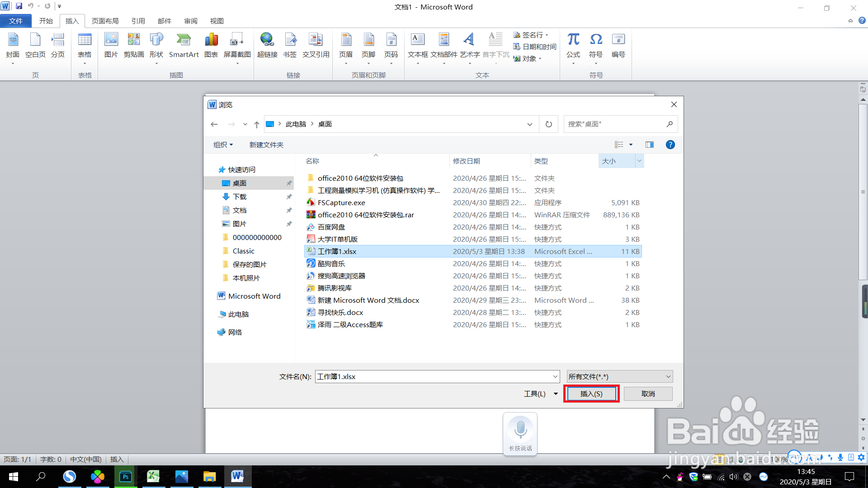Select 工作簿1.xlsx in the file list
The height and width of the screenshot is (488, 868).
coord(337,251)
